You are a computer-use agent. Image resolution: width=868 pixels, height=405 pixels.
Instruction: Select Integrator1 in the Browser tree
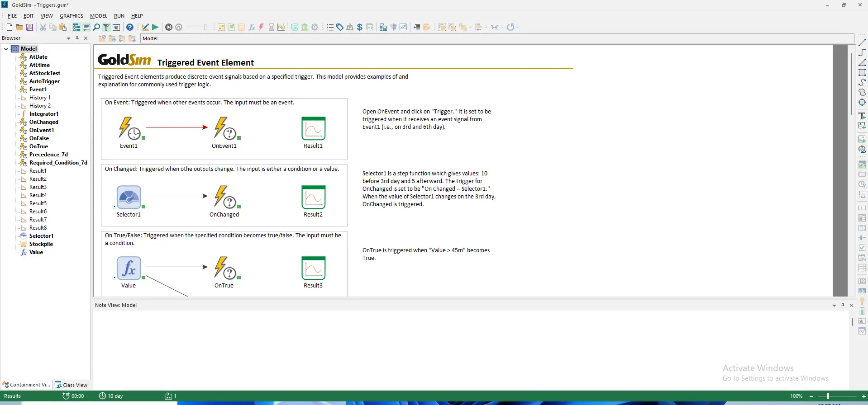[44, 114]
